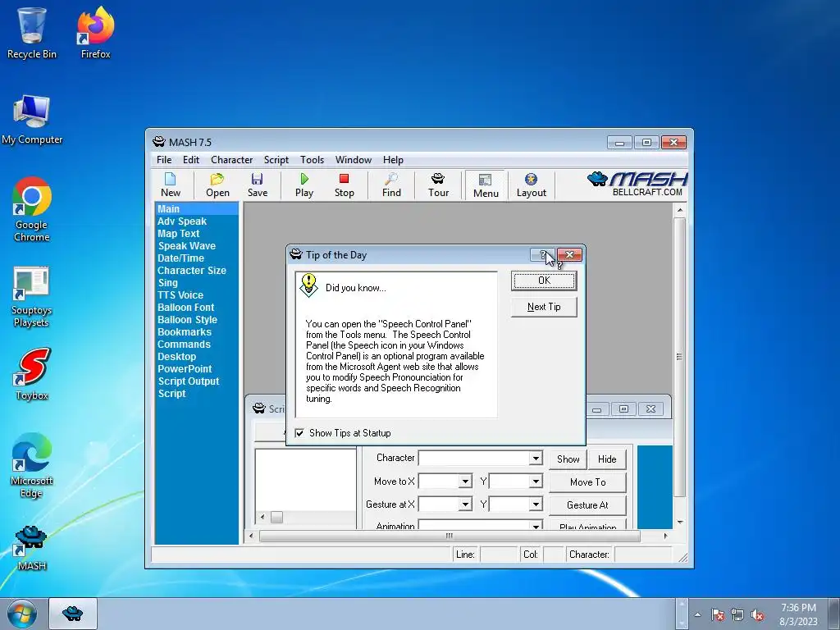Viewport: 840px width, 630px height.
Task: Open the Find tool magnifier icon
Action: [x=391, y=185]
